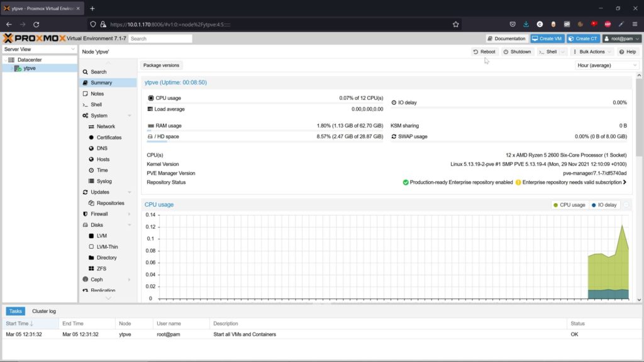Toggle the IO delay legend entry
The width and height of the screenshot is (644, 362).
604,205
